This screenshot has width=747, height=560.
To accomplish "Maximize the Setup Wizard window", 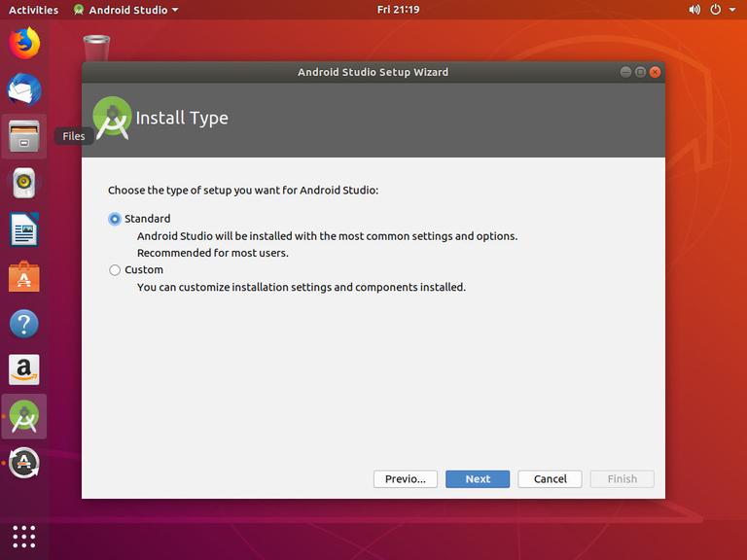I will click(640, 72).
